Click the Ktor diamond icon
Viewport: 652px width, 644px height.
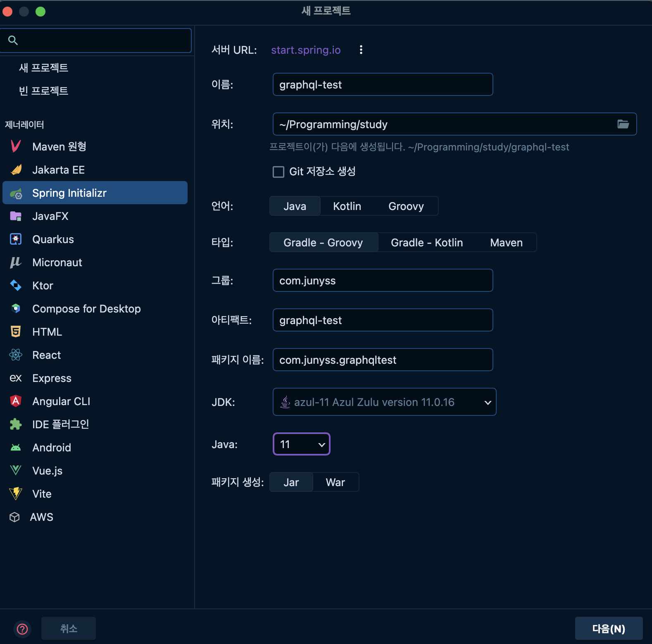(x=16, y=285)
